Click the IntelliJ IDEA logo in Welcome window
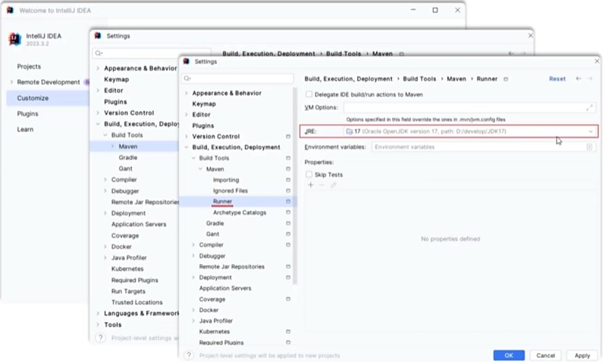The image size is (603, 364). tap(15, 39)
